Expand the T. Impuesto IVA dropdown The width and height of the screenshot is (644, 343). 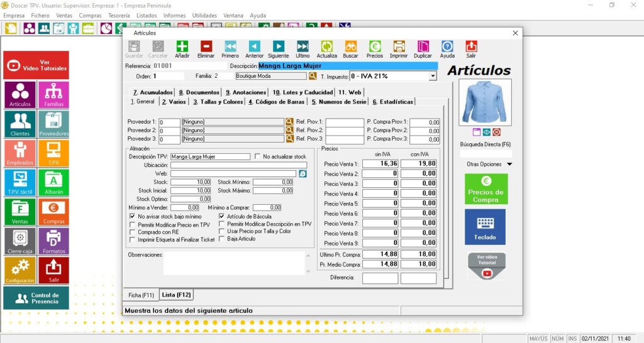pos(433,76)
